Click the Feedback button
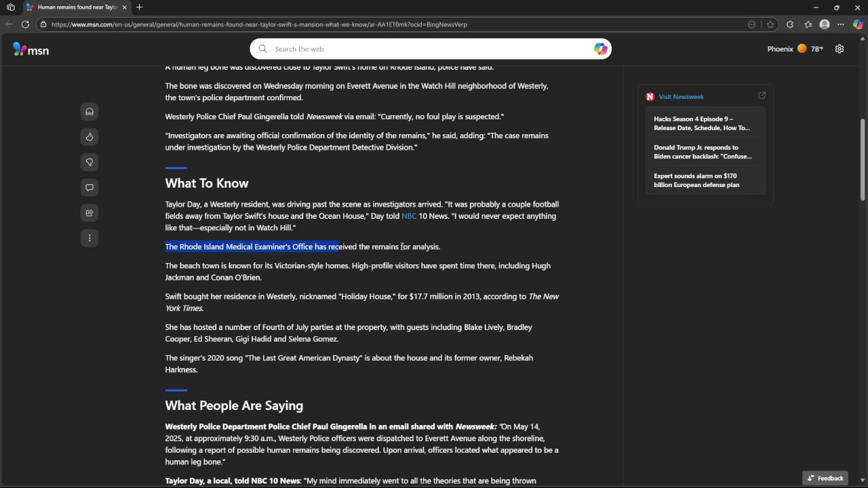868x488 pixels. tap(825, 478)
